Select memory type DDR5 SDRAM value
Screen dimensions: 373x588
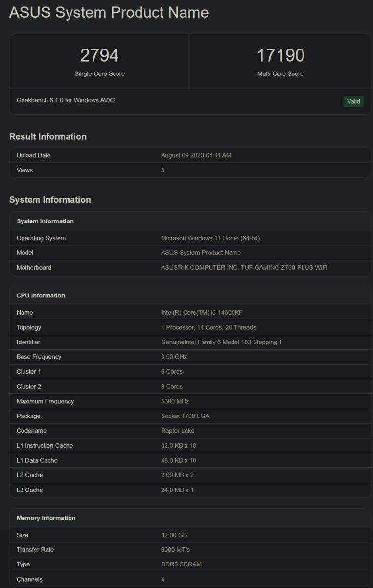pyautogui.click(x=181, y=564)
